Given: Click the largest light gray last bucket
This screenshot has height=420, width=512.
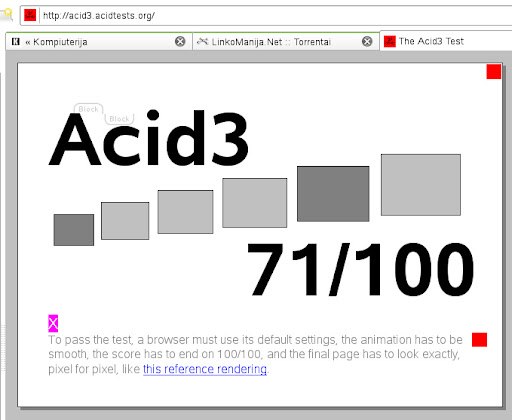Looking at the screenshot, I should click(x=421, y=185).
